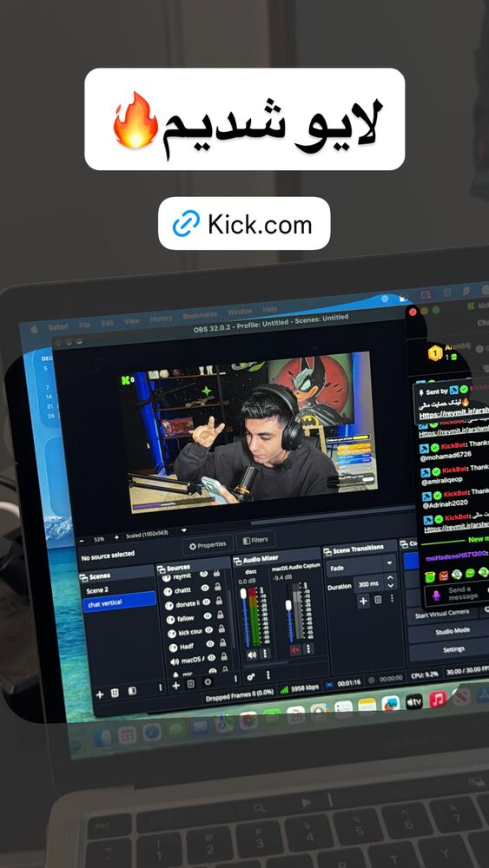Screen dimensions: 489x868
Task: Increase transition Duration with up stepper
Action: click(391, 577)
